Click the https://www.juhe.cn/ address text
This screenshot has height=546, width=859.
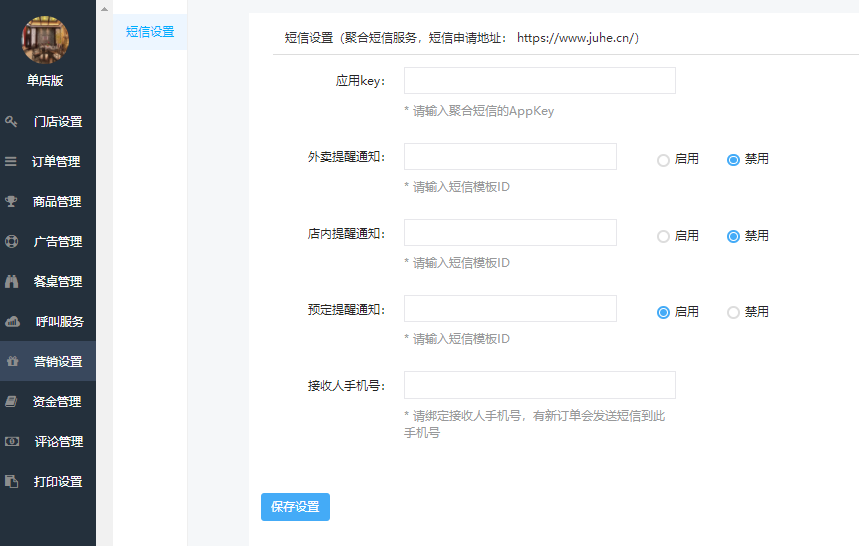pyautogui.click(x=578, y=38)
